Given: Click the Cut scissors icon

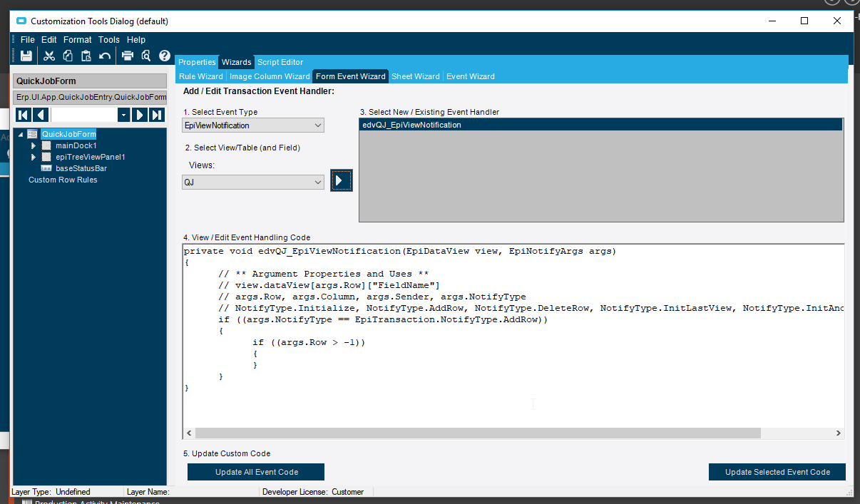Looking at the screenshot, I should (x=49, y=56).
